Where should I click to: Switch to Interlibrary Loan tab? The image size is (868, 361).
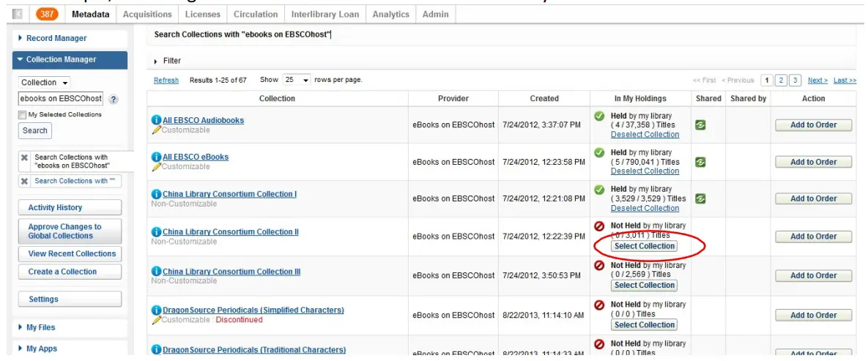pos(325,15)
